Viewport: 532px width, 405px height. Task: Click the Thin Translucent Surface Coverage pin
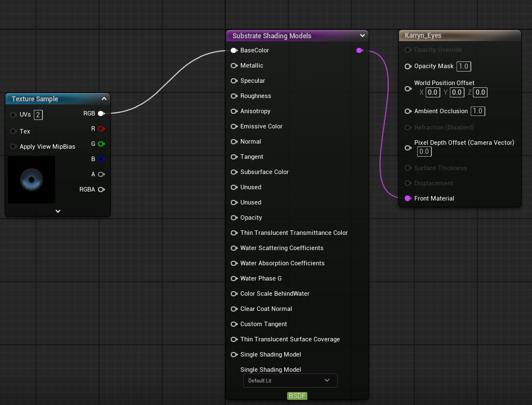(x=234, y=340)
